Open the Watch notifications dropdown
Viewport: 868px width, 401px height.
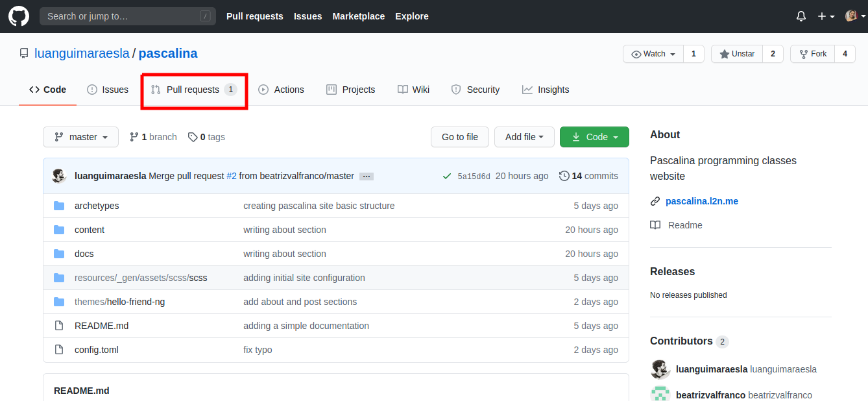(x=653, y=54)
